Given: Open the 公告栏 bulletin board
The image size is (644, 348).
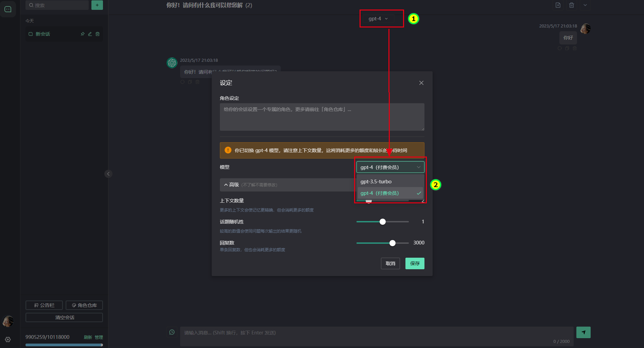Looking at the screenshot, I should click(44, 305).
